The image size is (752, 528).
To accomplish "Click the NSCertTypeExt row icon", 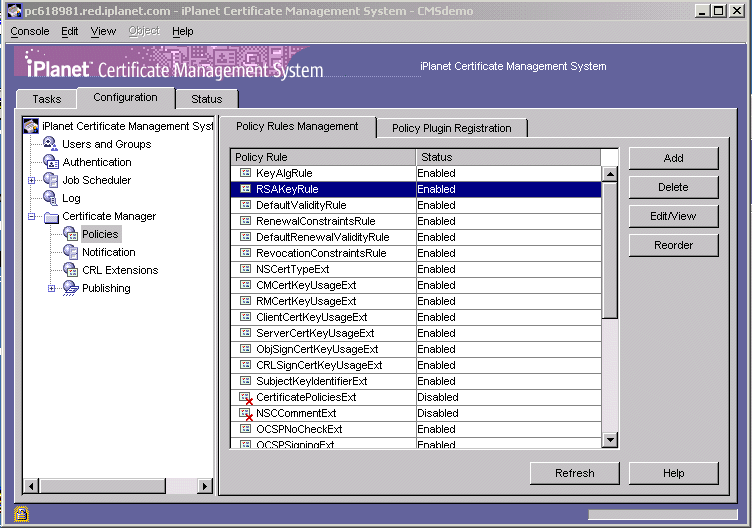I will pyautogui.click(x=245, y=269).
